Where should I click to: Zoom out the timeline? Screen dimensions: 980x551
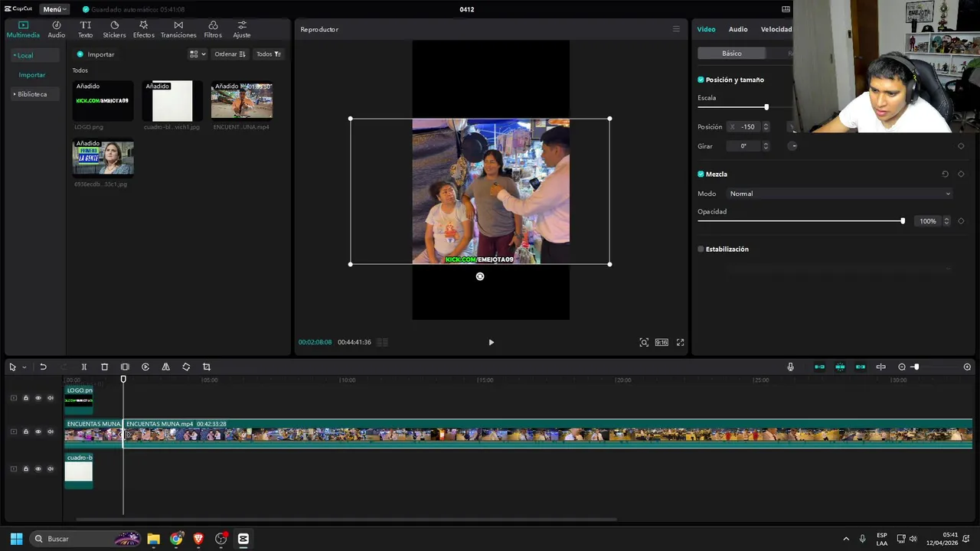point(902,367)
